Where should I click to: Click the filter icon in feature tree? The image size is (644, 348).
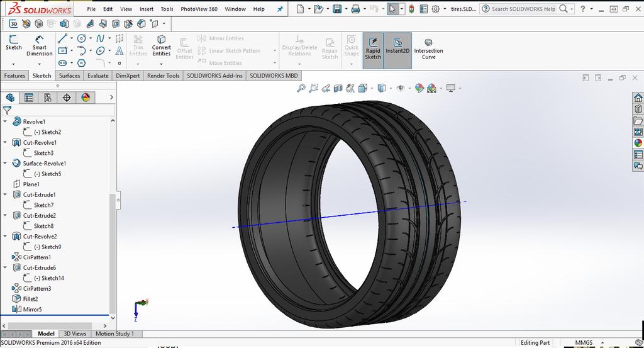point(7,110)
